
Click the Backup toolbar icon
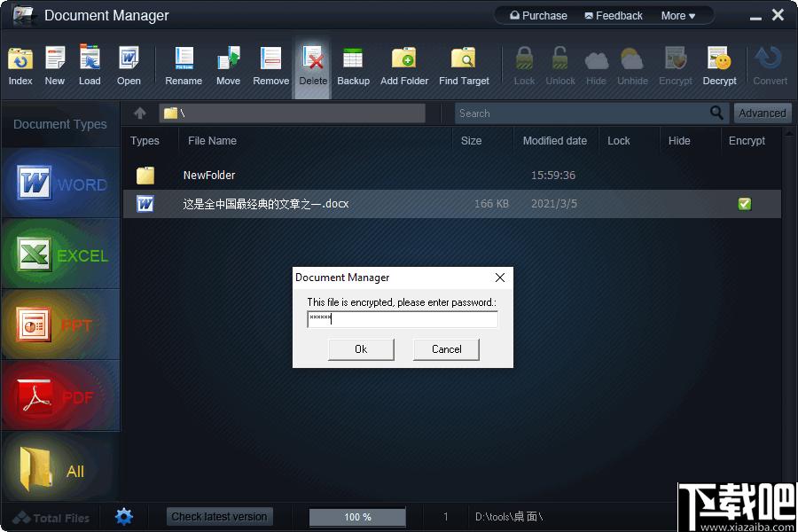click(353, 59)
